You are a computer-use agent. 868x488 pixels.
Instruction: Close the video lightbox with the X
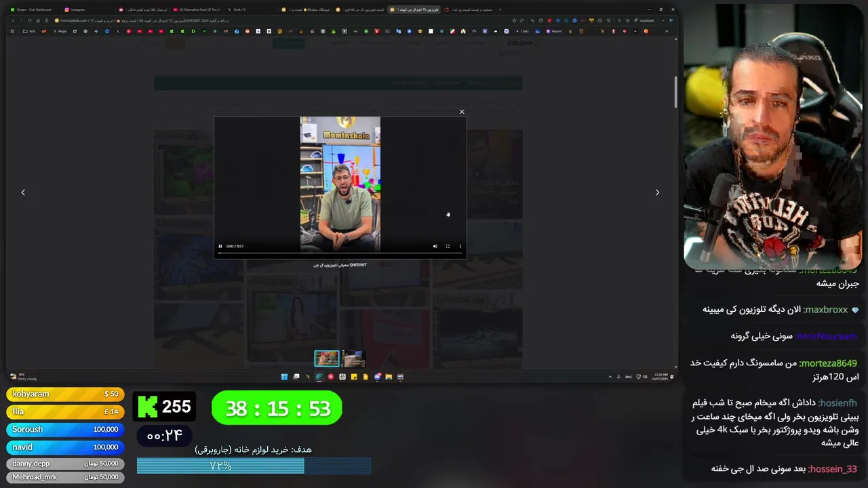click(462, 112)
